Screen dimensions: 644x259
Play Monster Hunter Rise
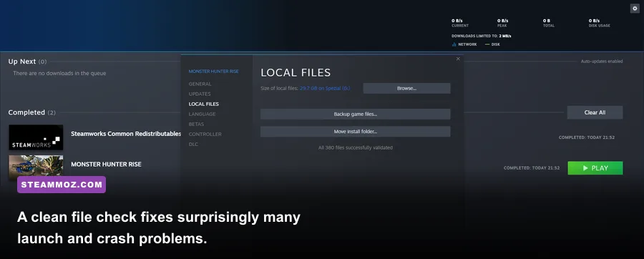[x=595, y=168]
